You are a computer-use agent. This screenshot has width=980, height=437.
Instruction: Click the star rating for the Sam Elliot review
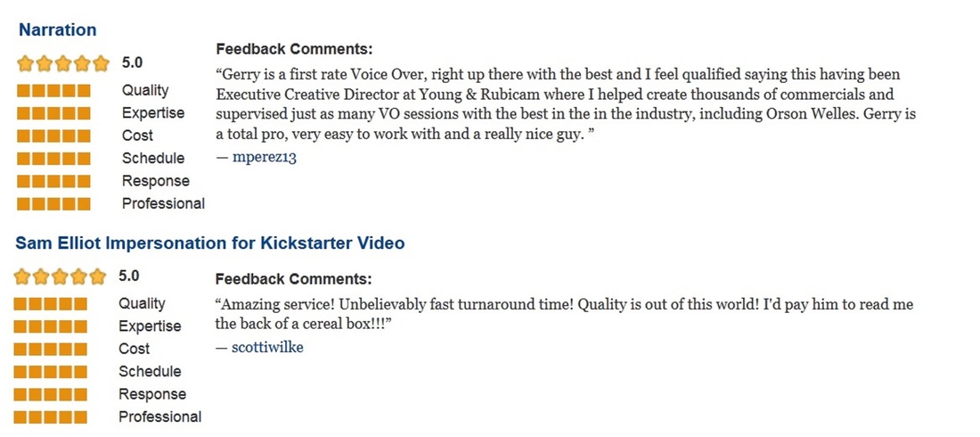click(60, 276)
